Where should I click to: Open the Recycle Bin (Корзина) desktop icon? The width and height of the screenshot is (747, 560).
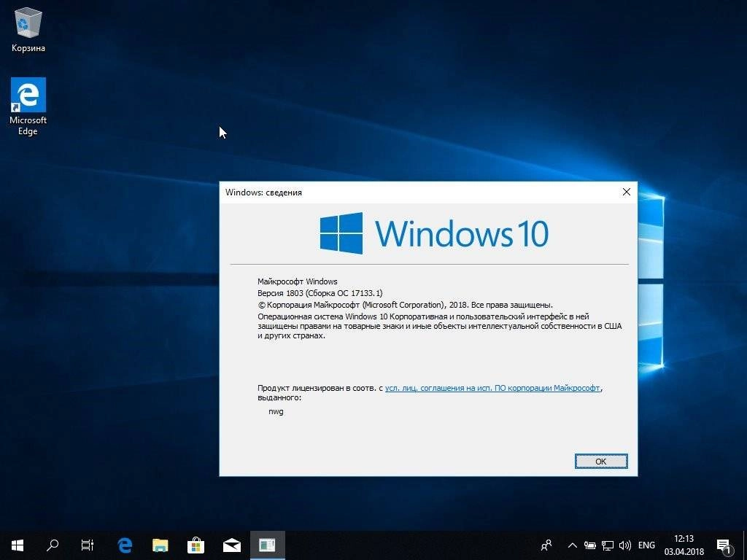[x=28, y=29]
